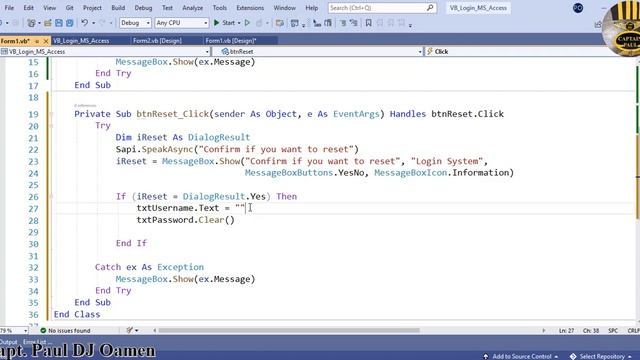Open the File menu

click(9, 8)
